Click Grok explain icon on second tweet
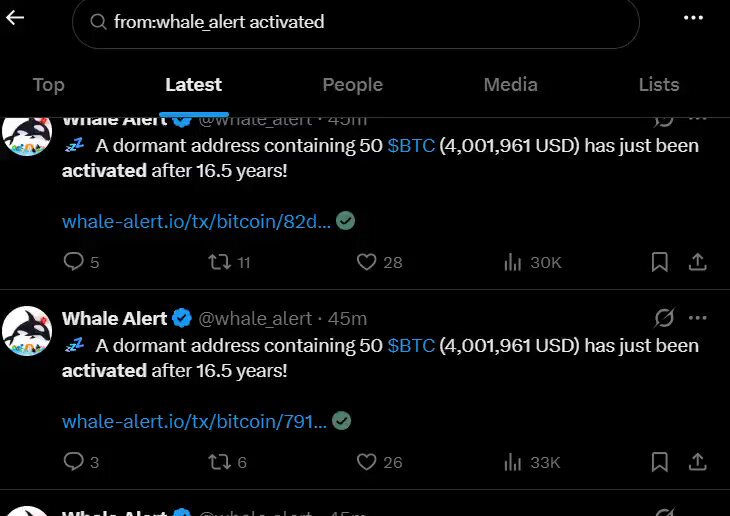The width and height of the screenshot is (730, 516). tap(664, 318)
